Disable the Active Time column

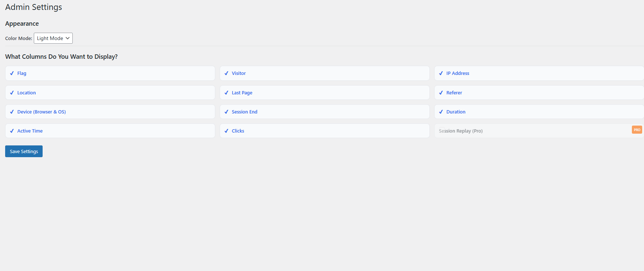coord(12,131)
